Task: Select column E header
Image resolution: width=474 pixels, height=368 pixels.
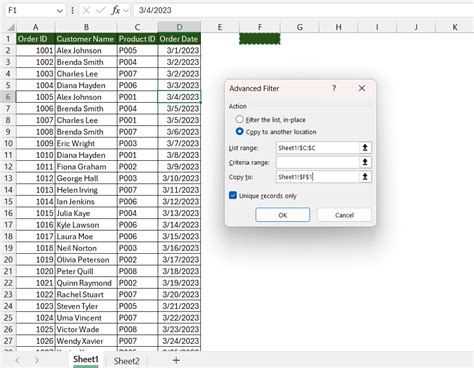Action: [x=220, y=27]
